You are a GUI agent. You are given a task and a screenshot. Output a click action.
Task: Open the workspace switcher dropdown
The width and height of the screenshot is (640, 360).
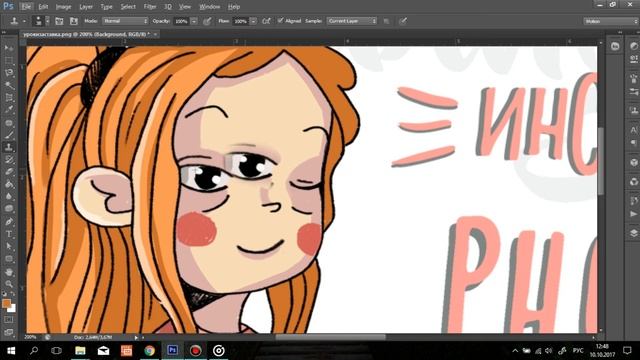coord(611,21)
